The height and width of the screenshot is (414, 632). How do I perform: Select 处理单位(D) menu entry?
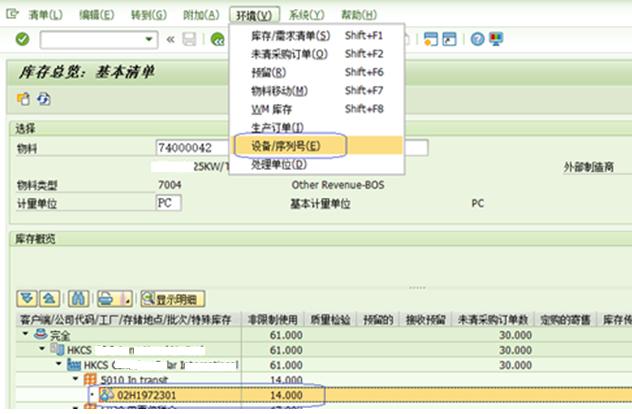click(x=316, y=164)
